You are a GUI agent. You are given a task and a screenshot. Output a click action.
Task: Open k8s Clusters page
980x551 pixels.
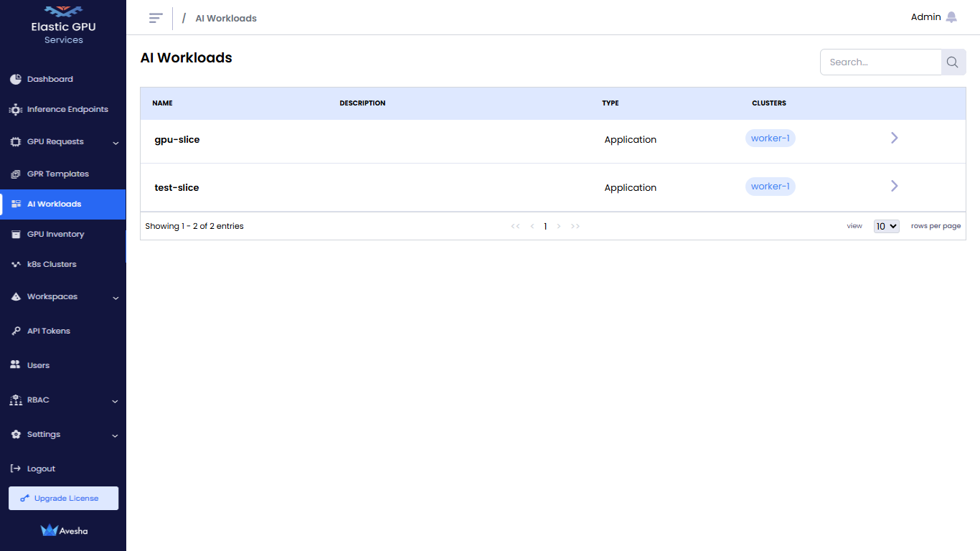51,265
